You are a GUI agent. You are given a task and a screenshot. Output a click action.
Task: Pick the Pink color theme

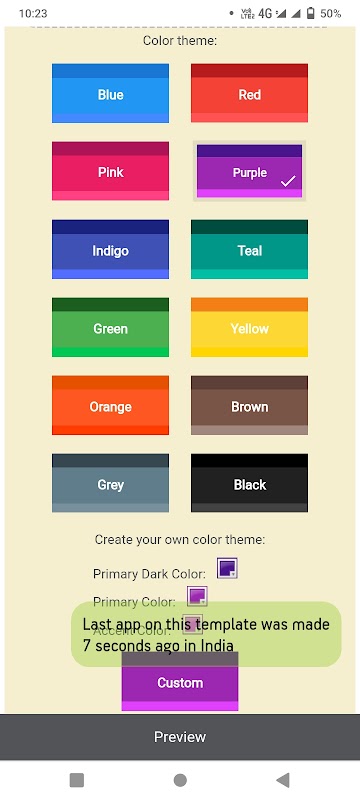pyautogui.click(x=110, y=171)
